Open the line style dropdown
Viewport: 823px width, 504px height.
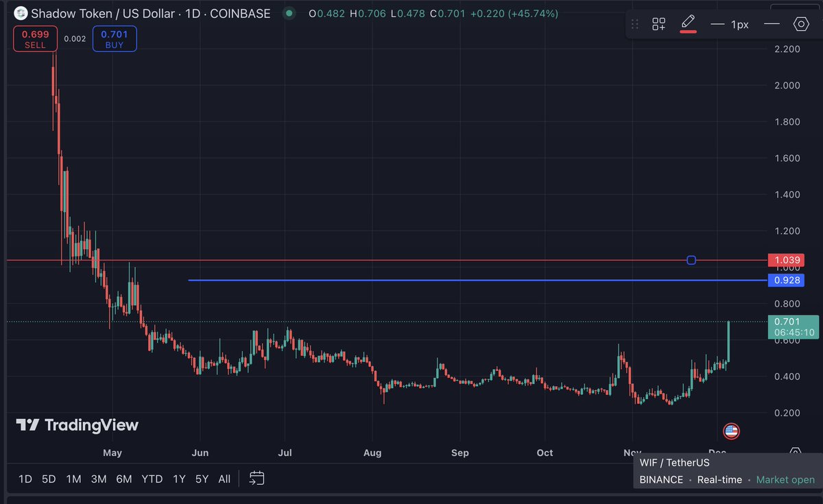(772, 24)
